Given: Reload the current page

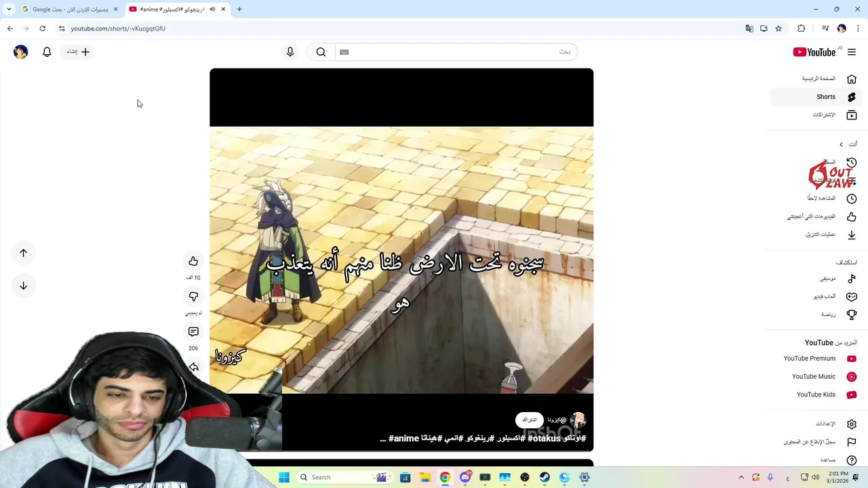Looking at the screenshot, I should coord(42,28).
